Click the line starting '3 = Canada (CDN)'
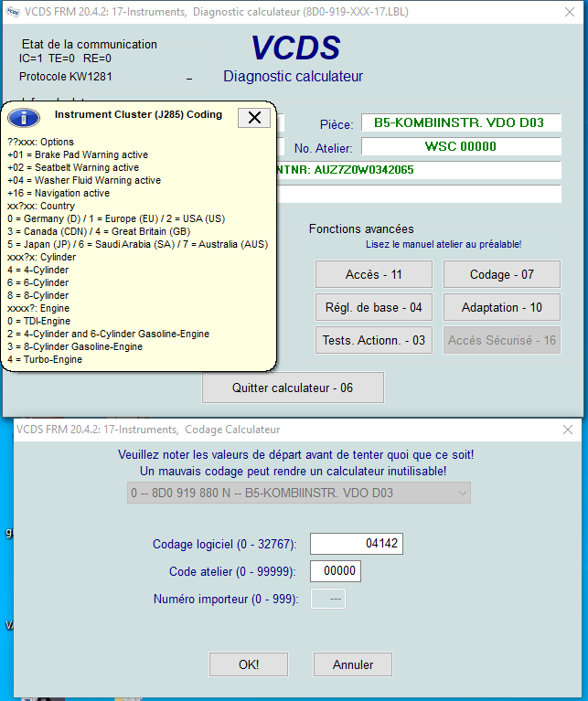Viewport: 588px width, 701px height. (99, 231)
